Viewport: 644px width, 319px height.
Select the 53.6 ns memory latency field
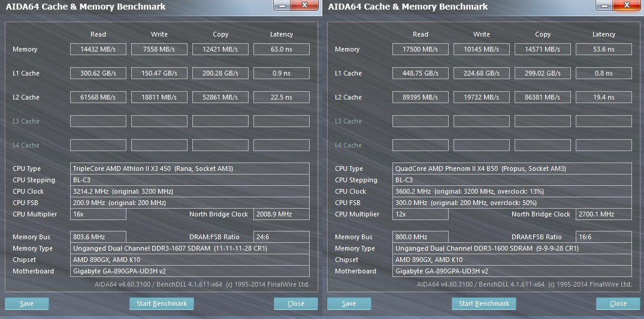(604, 49)
